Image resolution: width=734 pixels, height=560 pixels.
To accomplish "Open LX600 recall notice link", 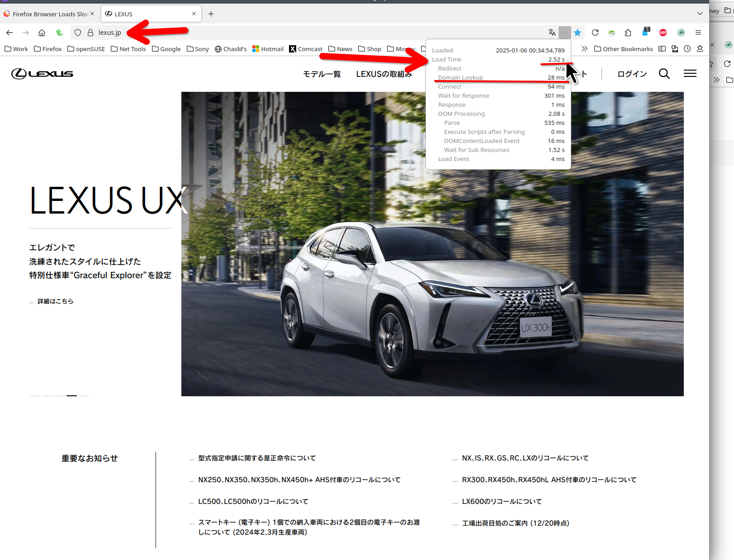I will [502, 502].
